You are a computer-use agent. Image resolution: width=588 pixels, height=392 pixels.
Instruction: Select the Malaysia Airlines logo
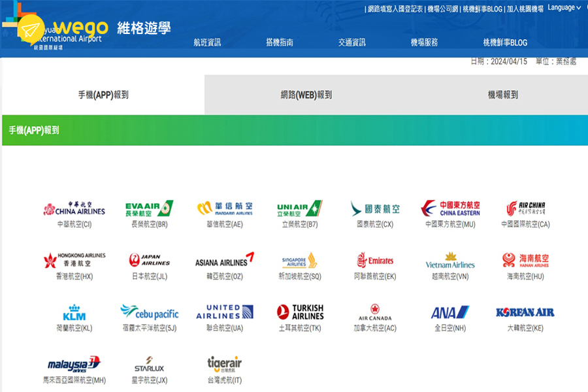(x=74, y=364)
